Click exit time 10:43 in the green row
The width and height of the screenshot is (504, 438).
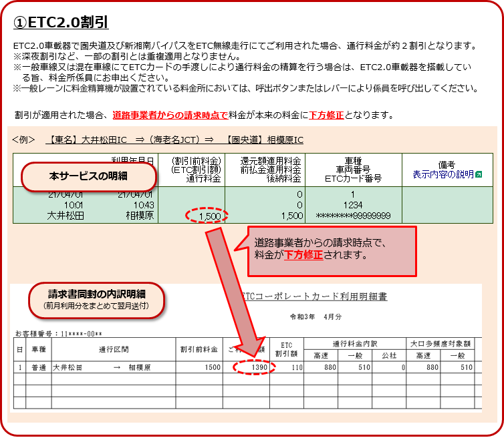tap(144, 205)
